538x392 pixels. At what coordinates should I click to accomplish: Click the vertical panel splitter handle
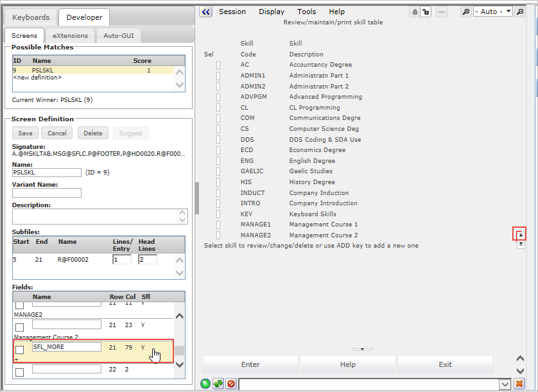[197, 198]
